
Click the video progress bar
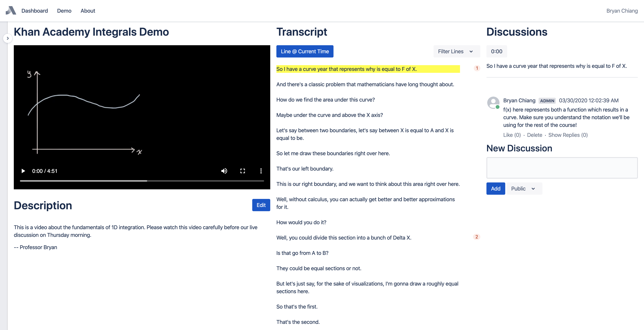point(142,181)
